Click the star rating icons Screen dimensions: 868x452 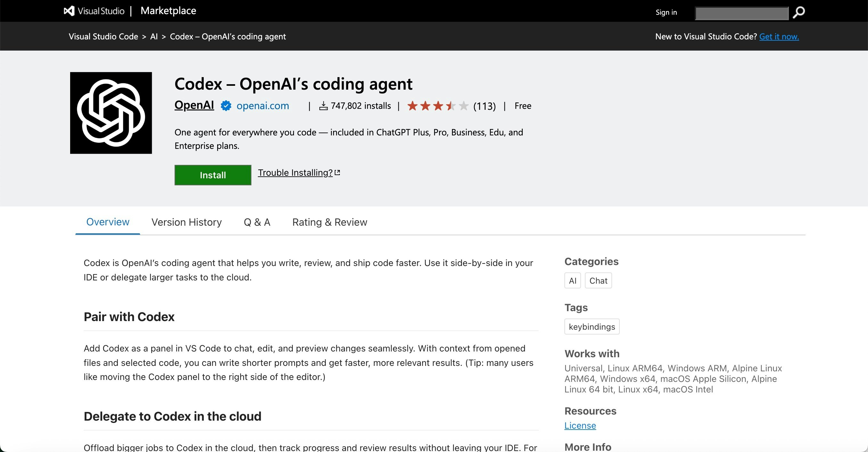pyautogui.click(x=438, y=106)
